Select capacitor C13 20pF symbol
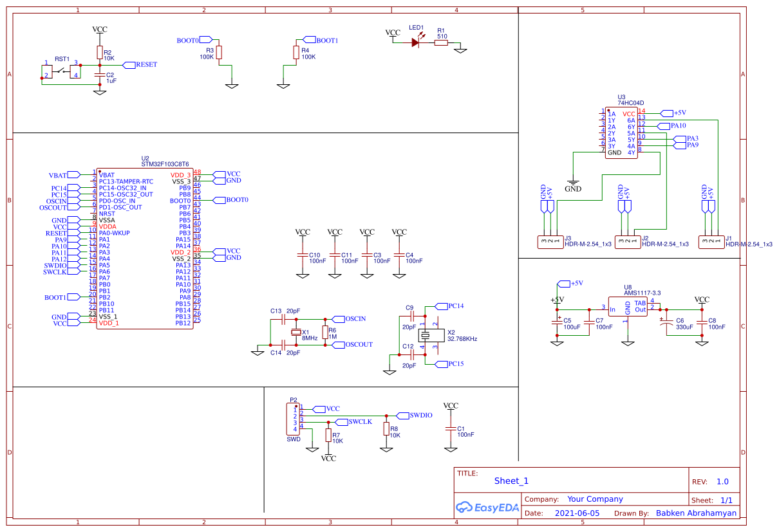Image resolution: width=779 pixels, height=532 pixels. tap(284, 319)
